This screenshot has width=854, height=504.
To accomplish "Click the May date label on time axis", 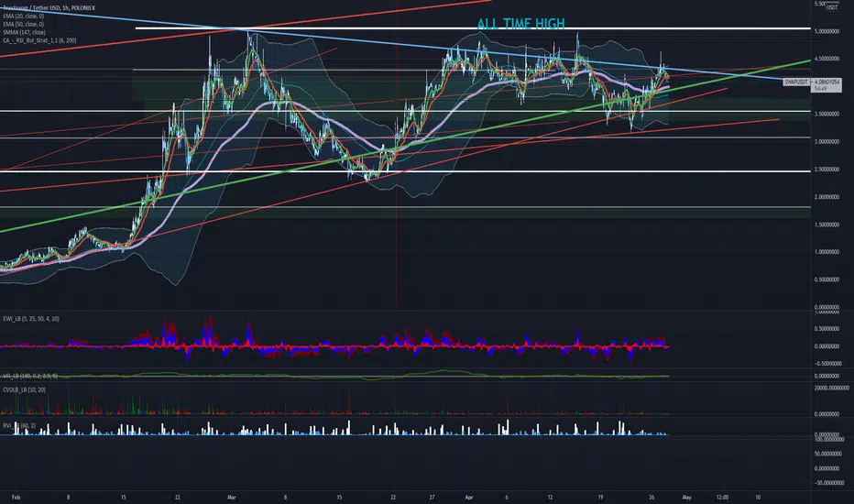I will coord(687,498).
